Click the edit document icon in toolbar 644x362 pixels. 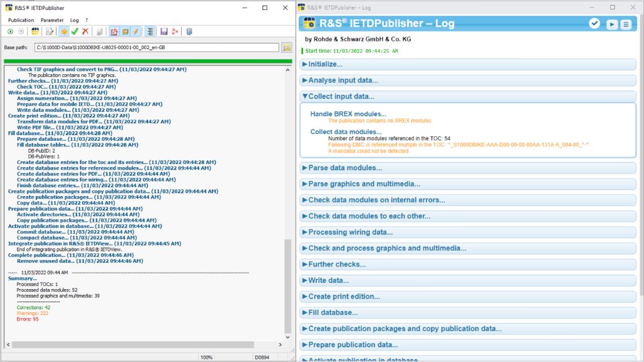(x=50, y=31)
